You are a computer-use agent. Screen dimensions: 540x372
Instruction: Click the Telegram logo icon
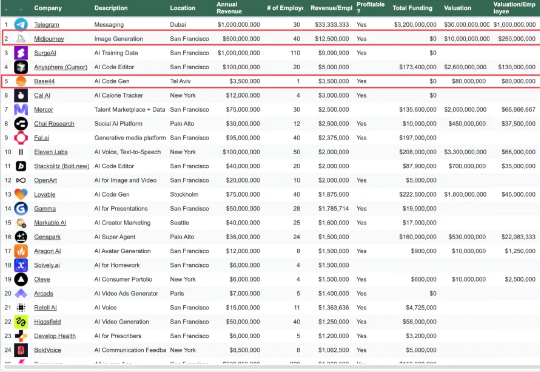(21, 24)
